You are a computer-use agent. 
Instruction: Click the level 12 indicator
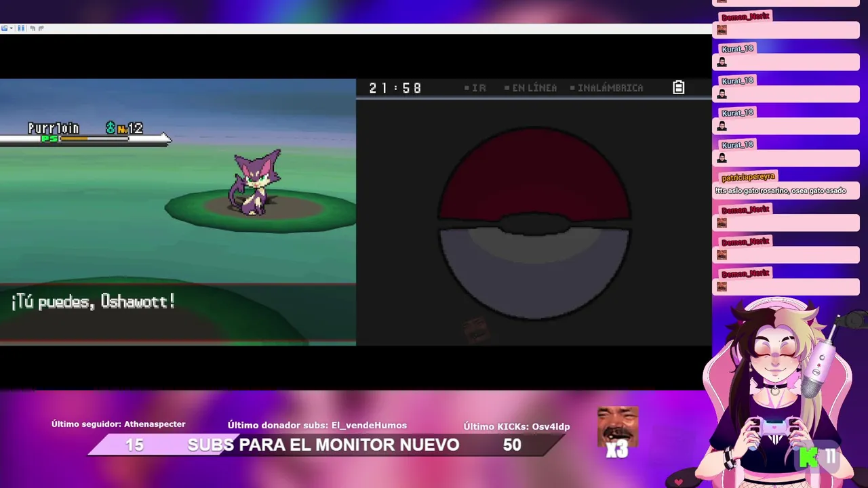pos(130,128)
